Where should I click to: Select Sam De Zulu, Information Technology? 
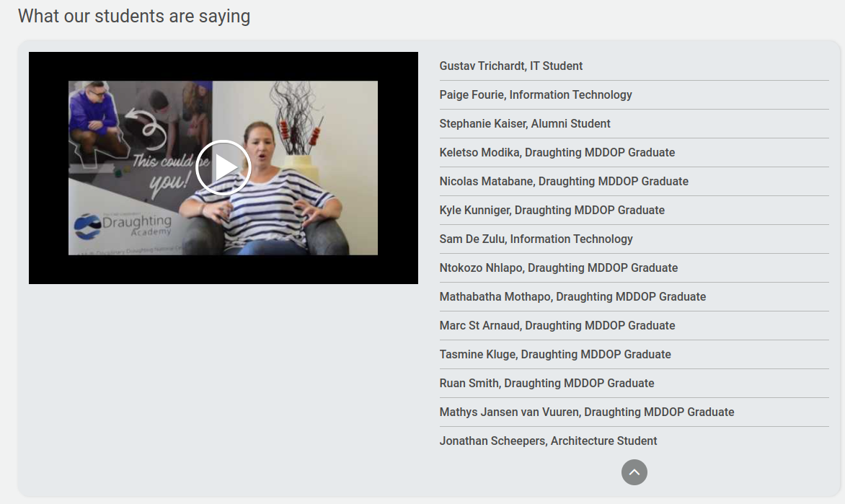[x=536, y=239]
